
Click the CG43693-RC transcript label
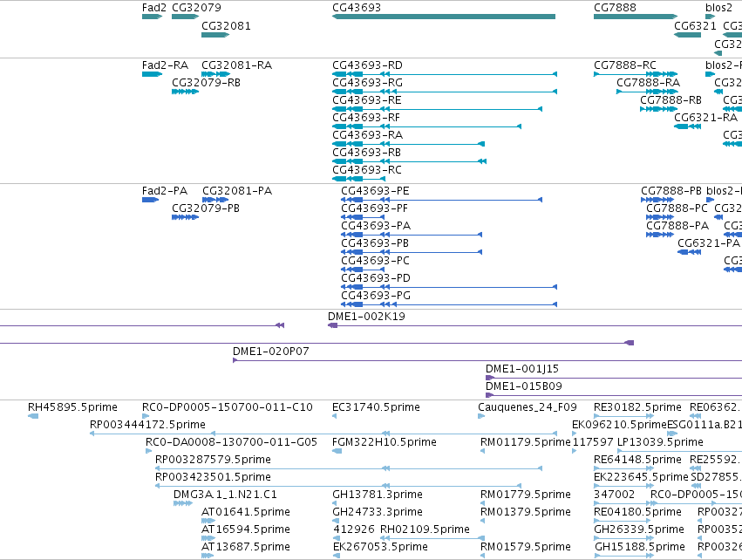[367, 170]
